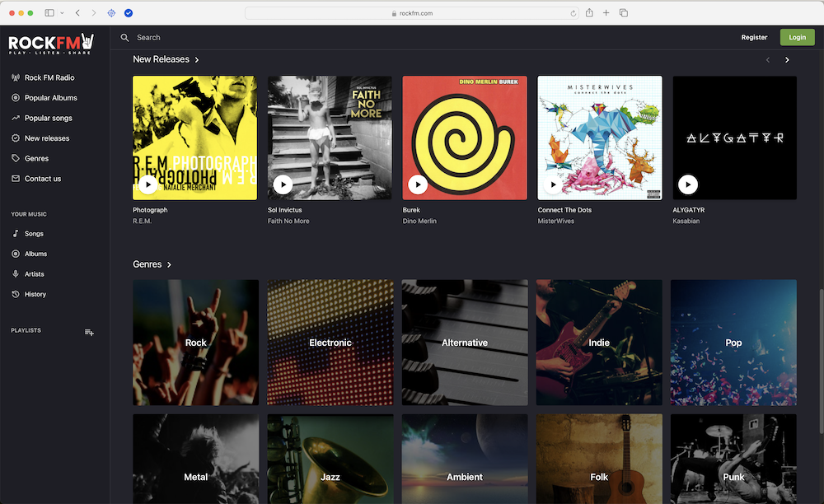This screenshot has width=824, height=504.
Task: Open the Pop genre tile
Action: click(x=733, y=343)
